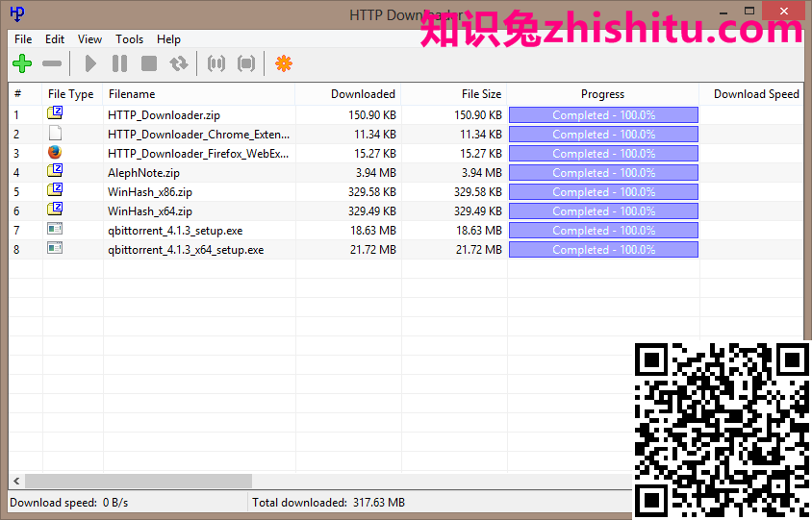Click the Remove minus toolbar icon
Screen dimensions: 812x520
(52, 63)
